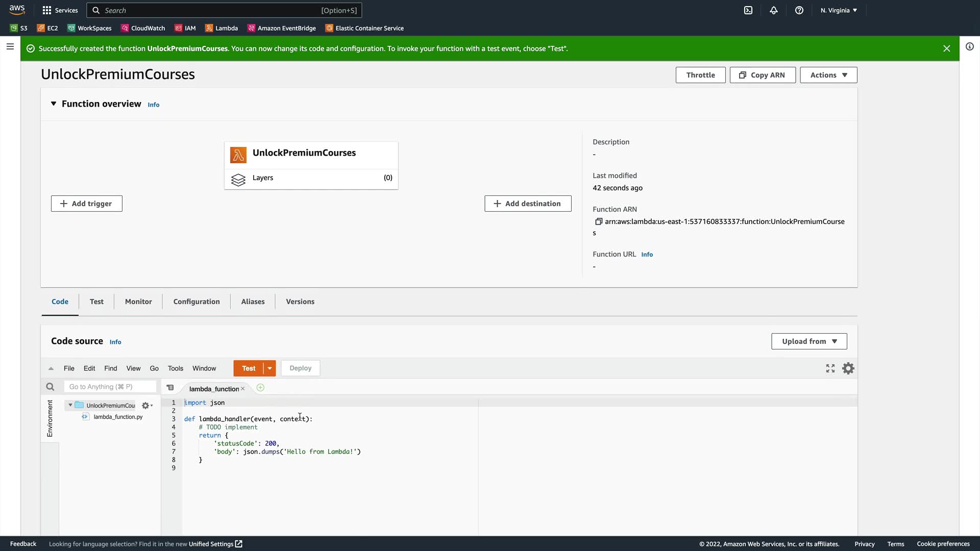The height and width of the screenshot is (551, 980).
Task: Expand the Upload from dropdown
Action: 808,341
